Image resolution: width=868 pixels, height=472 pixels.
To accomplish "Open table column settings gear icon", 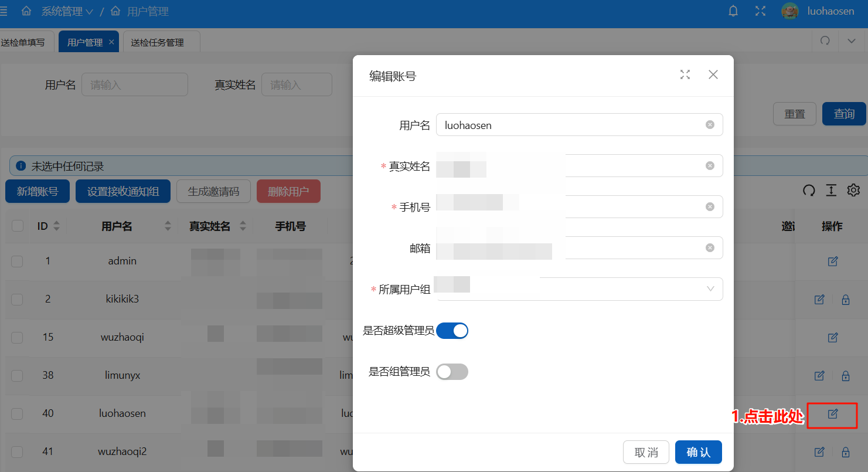I will click(x=853, y=190).
